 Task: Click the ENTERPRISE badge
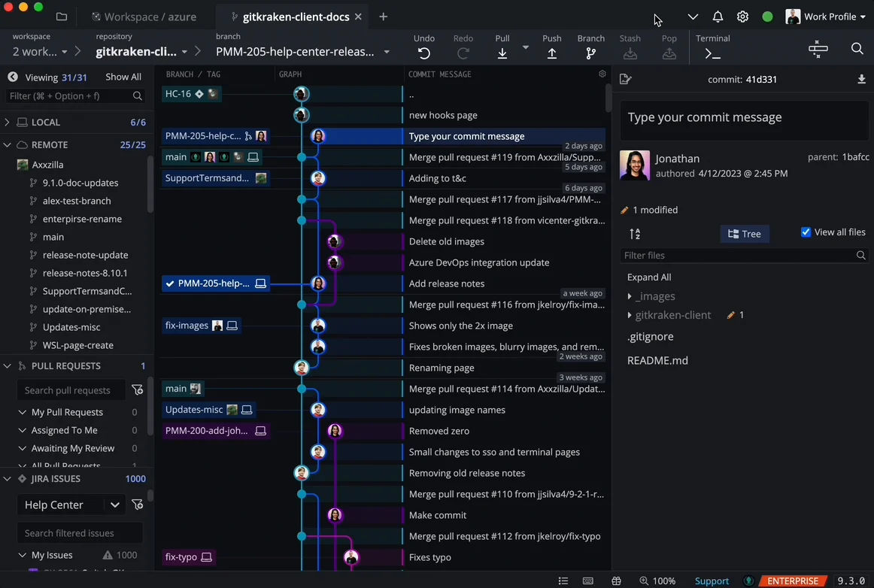(x=793, y=580)
